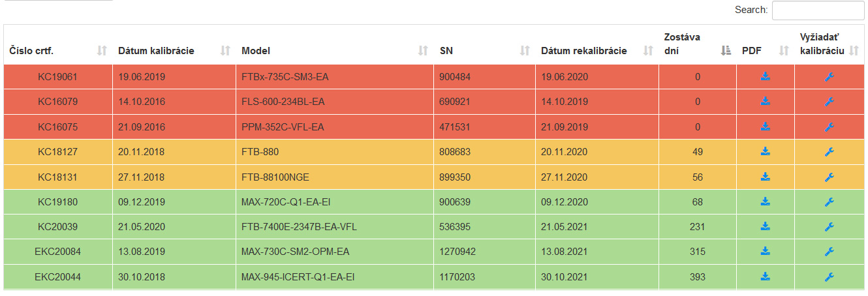
Task: Click model FLS-600-234BL-EA
Action: point(284,102)
